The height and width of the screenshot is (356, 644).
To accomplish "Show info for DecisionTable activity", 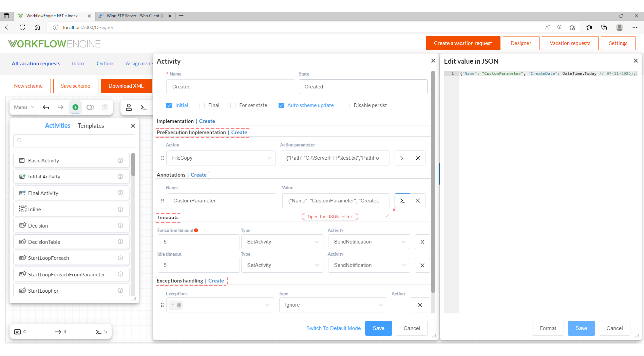I will [120, 242].
